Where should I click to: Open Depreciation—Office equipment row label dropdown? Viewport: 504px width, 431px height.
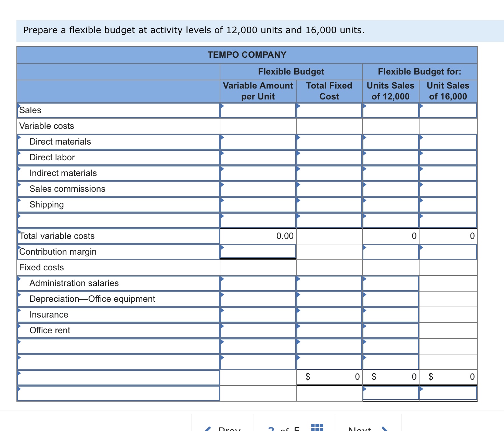pos(118,299)
